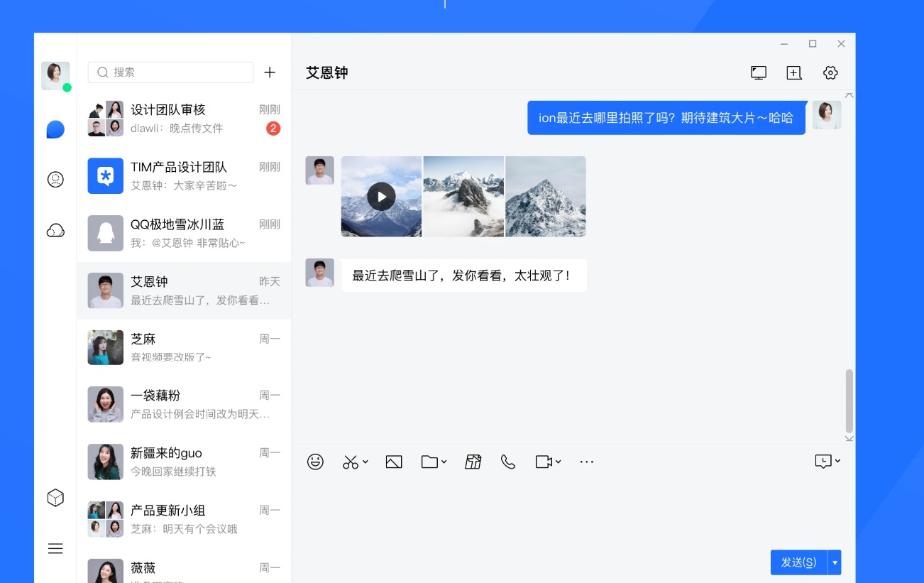Expand the message history dropdown arrow
Screen dimensions: 924x583
[837, 462]
